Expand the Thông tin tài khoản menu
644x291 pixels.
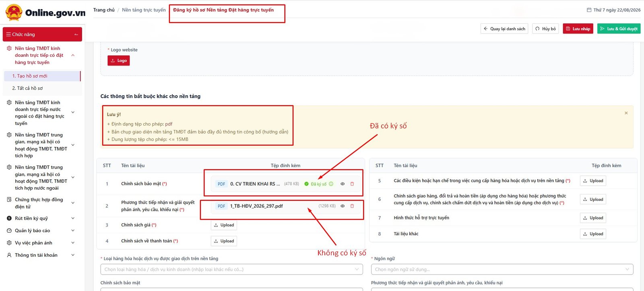click(x=73, y=255)
